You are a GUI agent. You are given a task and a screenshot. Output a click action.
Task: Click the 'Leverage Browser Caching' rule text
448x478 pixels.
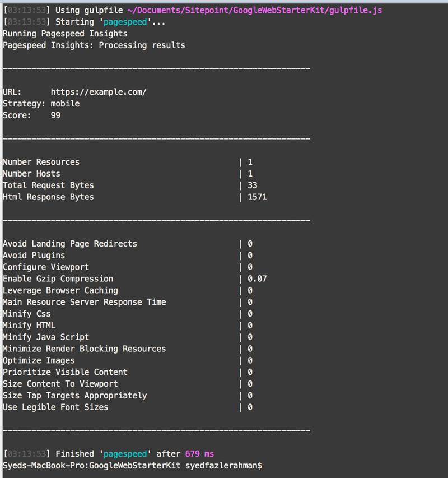pyautogui.click(x=60, y=290)
